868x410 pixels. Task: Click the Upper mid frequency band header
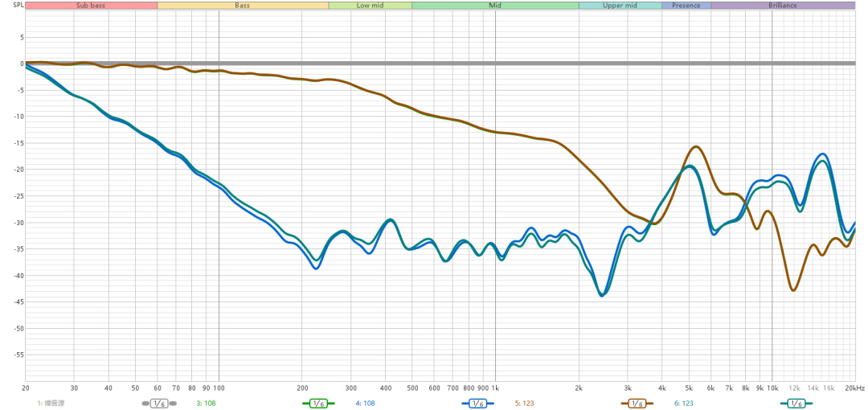click(x=620, y=6)
